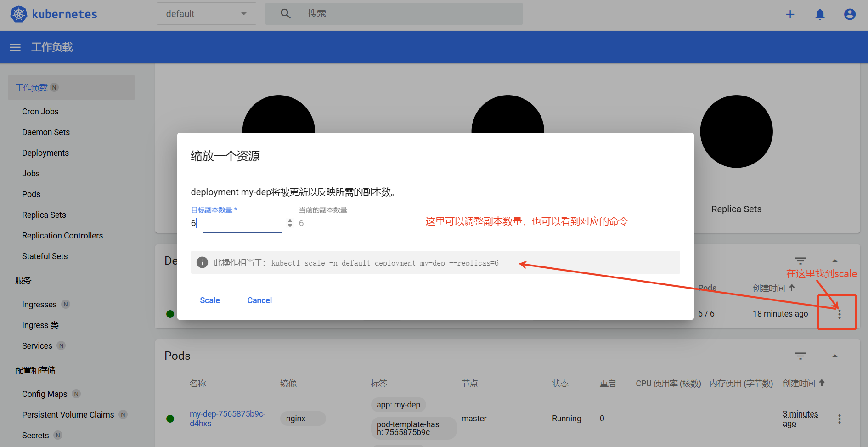Open the deployment row three-dot actions menu

point(839,314)
